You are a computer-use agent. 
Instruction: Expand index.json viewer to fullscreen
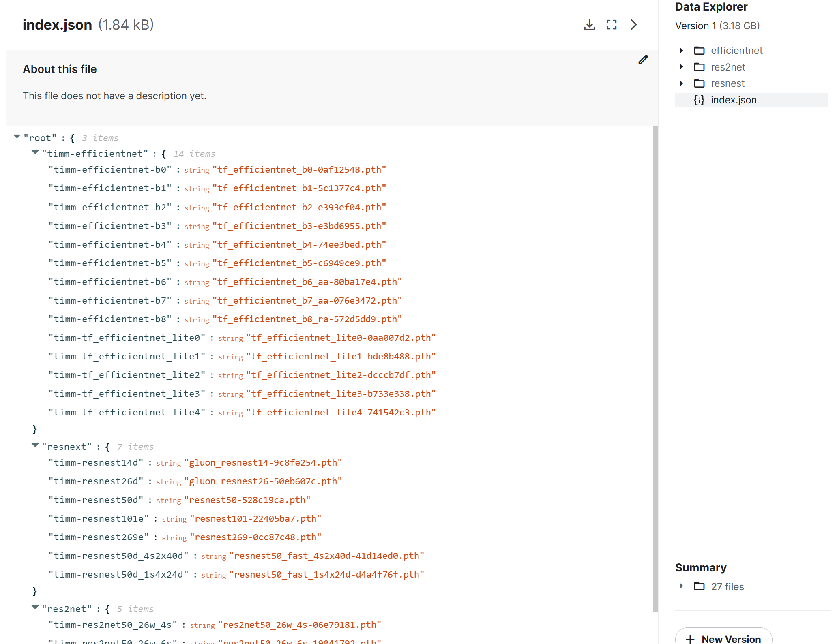point(612,24)
